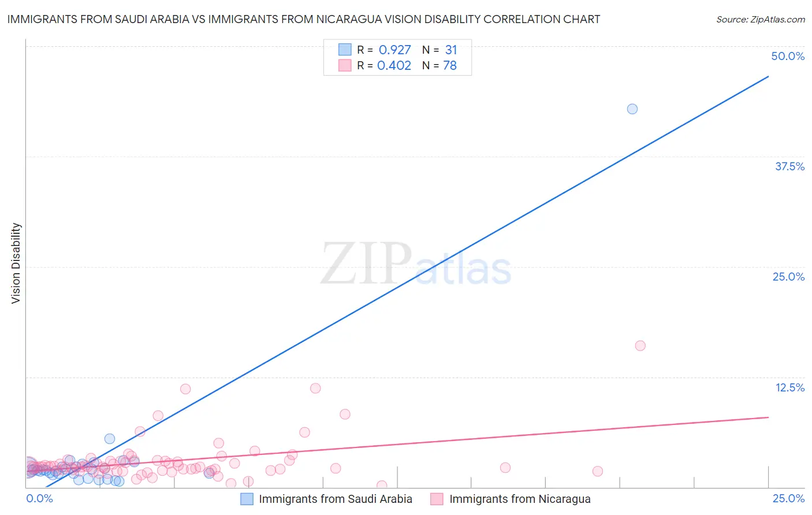
Task: Click the 12.5% y-axis label
Action: click(x=789, y=387)
